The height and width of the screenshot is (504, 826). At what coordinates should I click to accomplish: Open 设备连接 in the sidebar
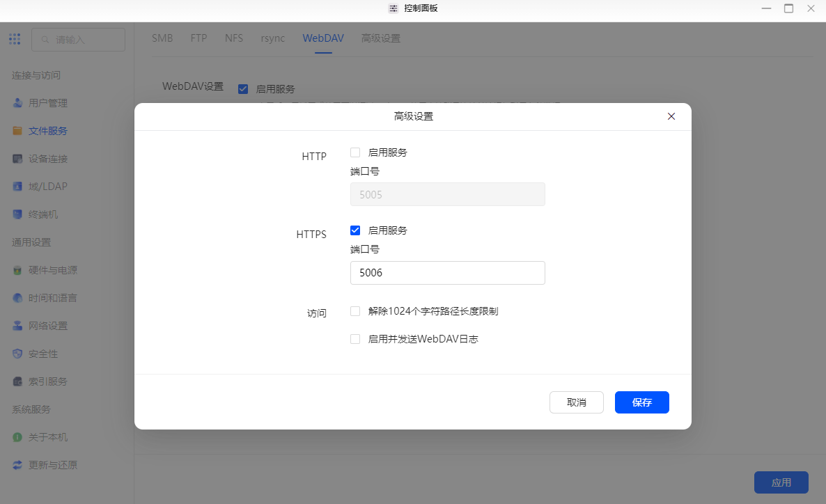pyautogui.click(x=48, y=159)
